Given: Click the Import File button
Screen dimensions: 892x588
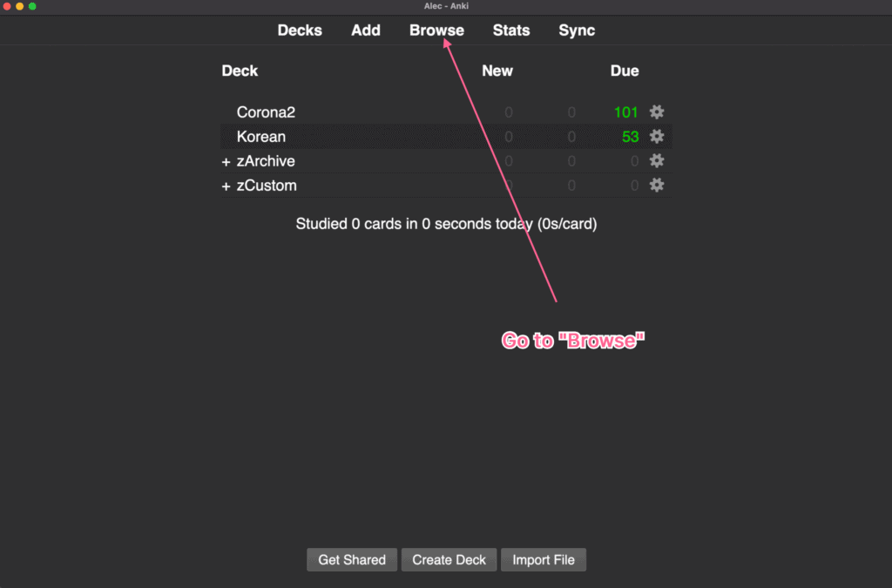Looking at the screenshot, I should point(544,559).
